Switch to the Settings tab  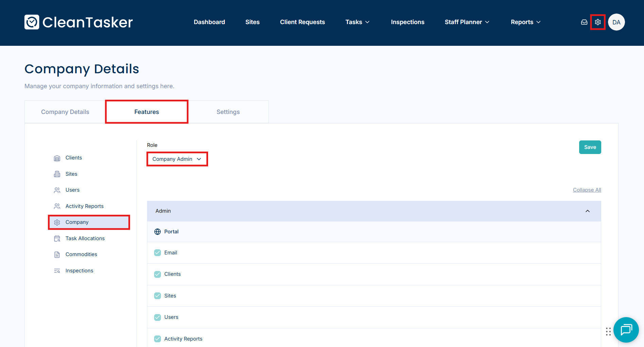(228, 112)
